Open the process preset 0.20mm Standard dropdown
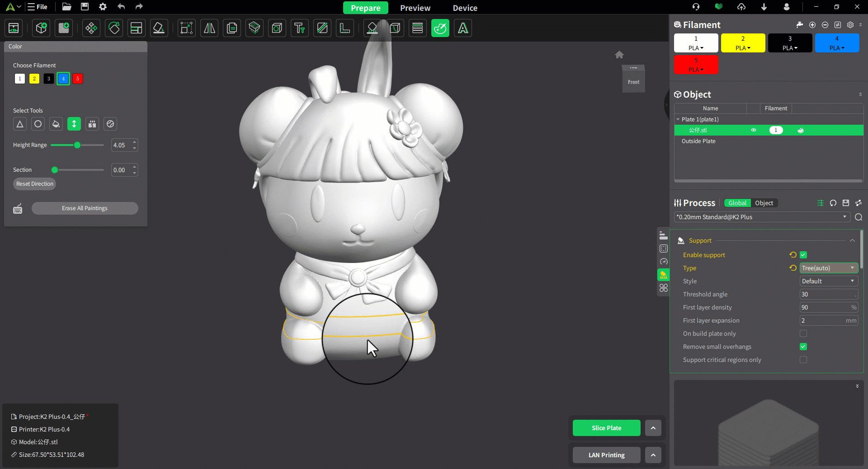 pyautogui.click(x=762, y=217)
